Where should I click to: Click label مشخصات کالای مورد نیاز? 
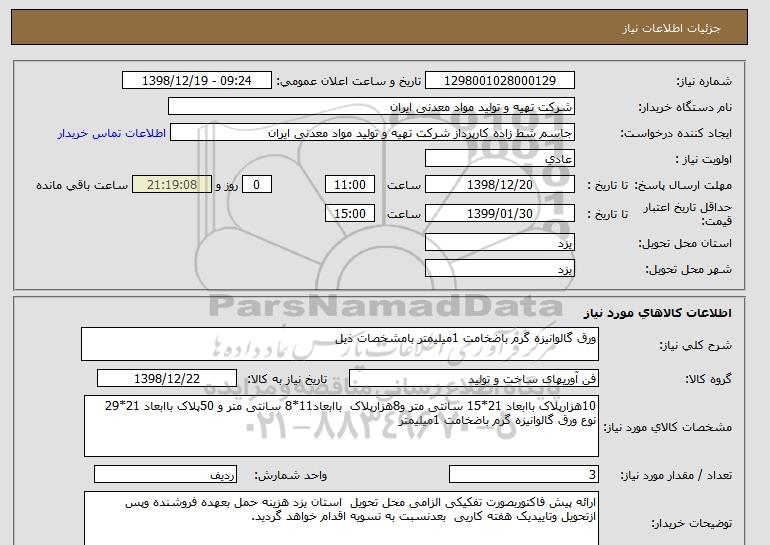[668, 427]
